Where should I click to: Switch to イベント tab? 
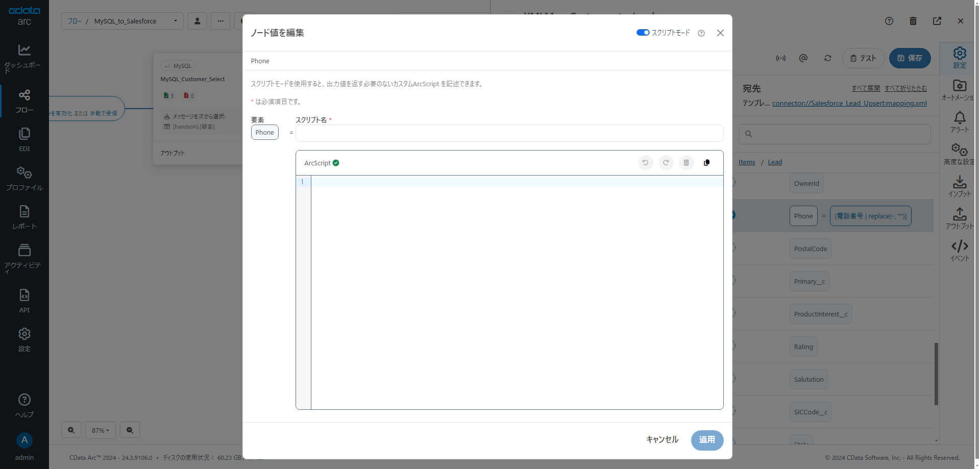pos(960,251)
